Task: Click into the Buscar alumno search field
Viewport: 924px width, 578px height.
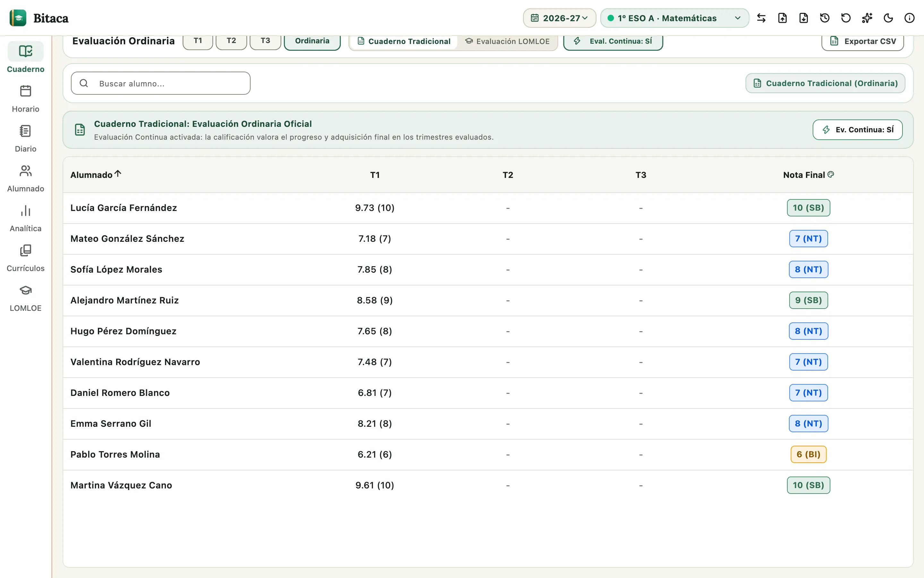Action: point(161,83)
